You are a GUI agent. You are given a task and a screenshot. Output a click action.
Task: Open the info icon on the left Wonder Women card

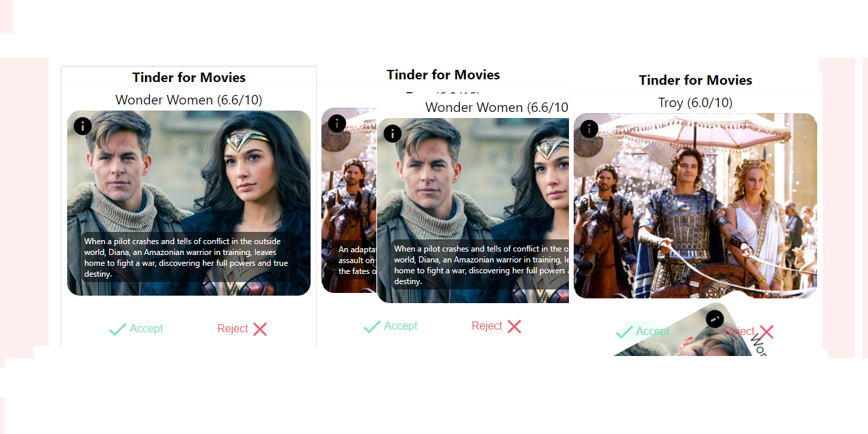(x=82, y=125)
